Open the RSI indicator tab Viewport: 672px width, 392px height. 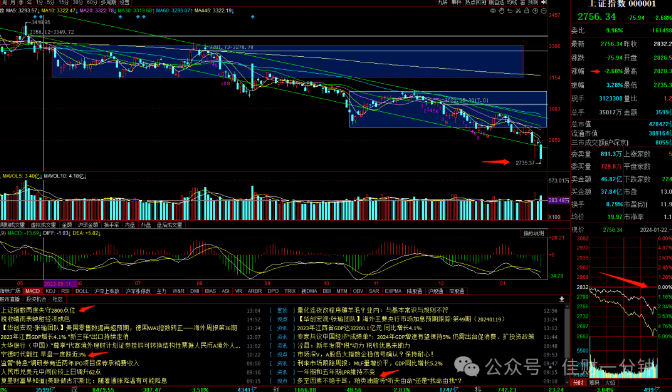tap(65, 291)
